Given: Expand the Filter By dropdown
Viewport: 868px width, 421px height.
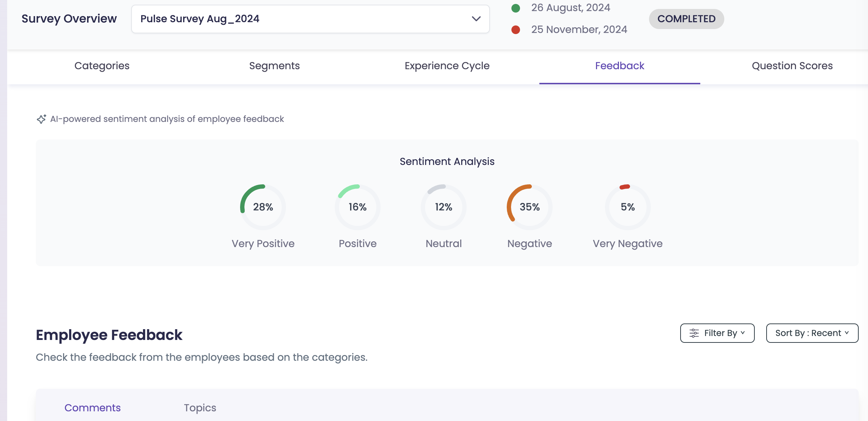Looking at the screenshot, I should tap(717, 333).
